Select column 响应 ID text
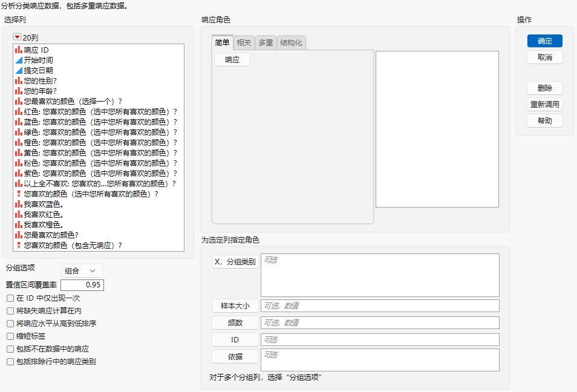Viewport: 577px width, 392px height. point(36,50)
